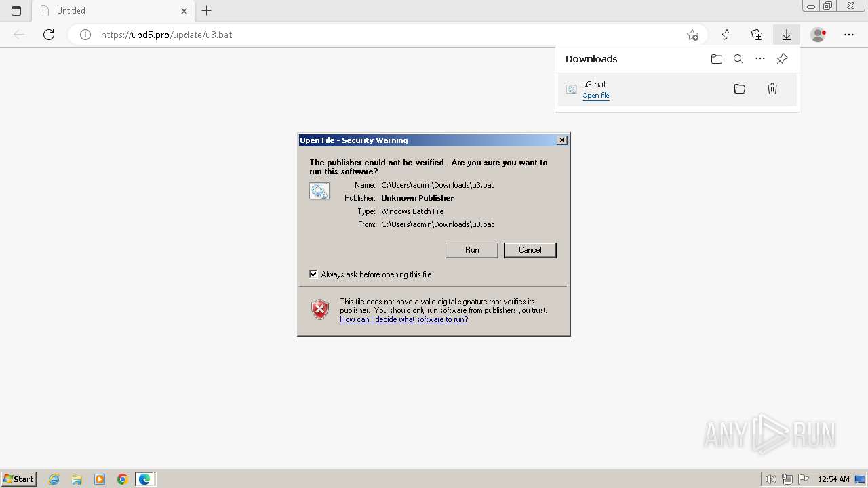Click the u3.bat file type icon

[x=572, y=89]
